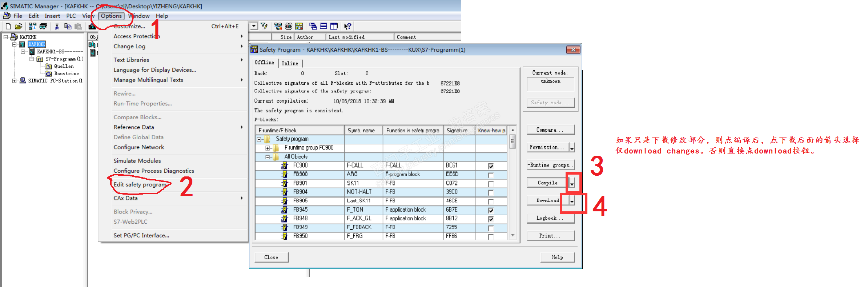Select Edit safety program menu entry
Image resolution: width=868 pixels, height=287 pixels.
(140, 184)
